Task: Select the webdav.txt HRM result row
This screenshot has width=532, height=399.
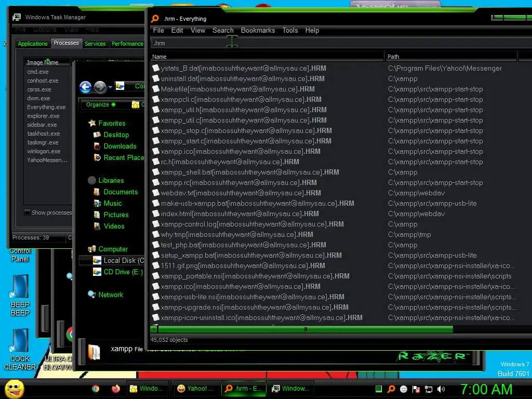Action: point(241,193)
